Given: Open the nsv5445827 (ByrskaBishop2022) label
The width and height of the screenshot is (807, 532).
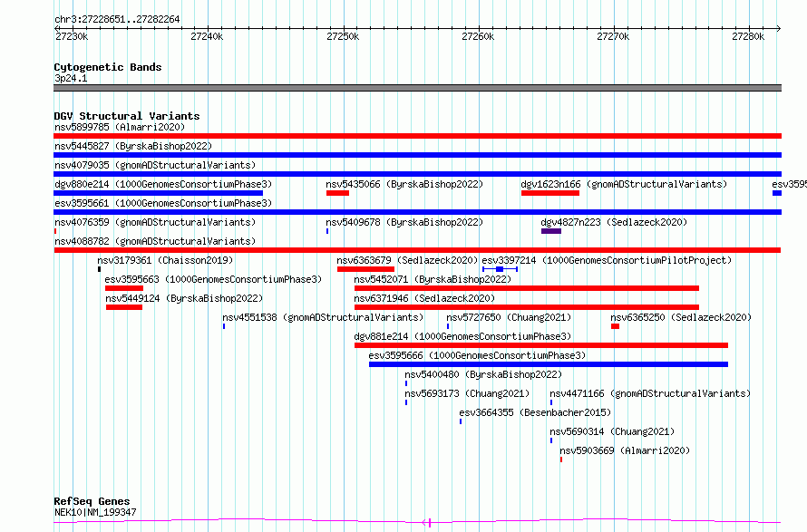Looking at the screenshot, I should (x=133, y=146).
